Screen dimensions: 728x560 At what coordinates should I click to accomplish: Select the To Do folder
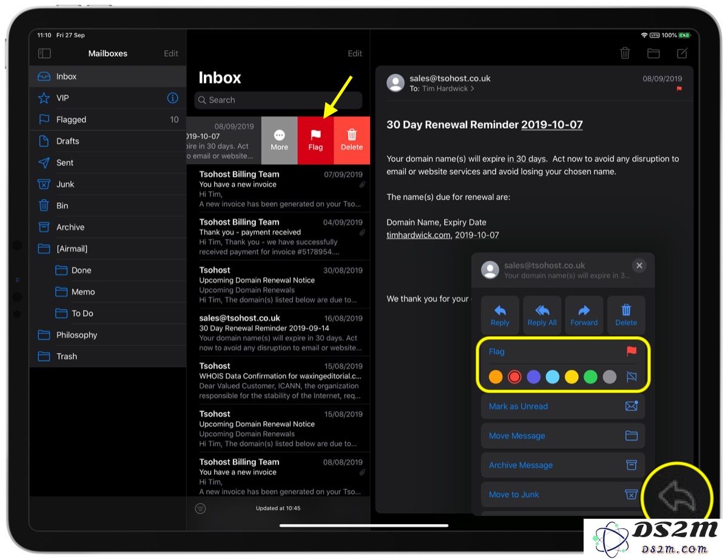coord(108,314)
